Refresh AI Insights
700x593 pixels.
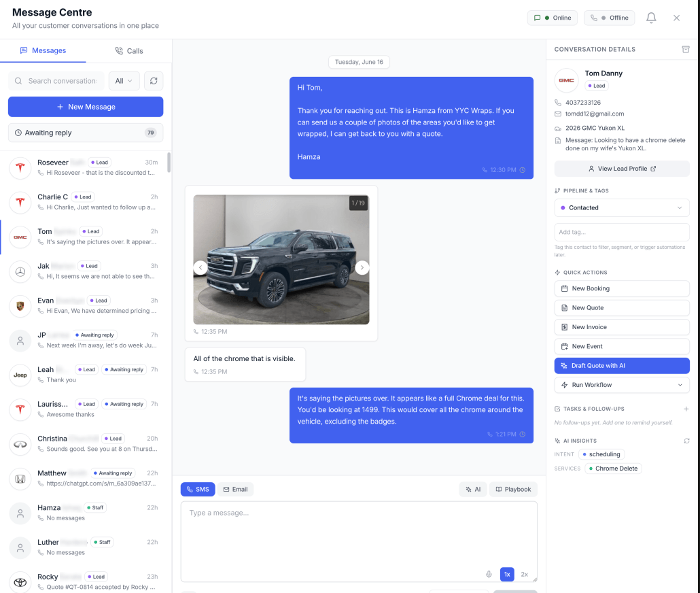pyautogui.click(x=686, y=441)
